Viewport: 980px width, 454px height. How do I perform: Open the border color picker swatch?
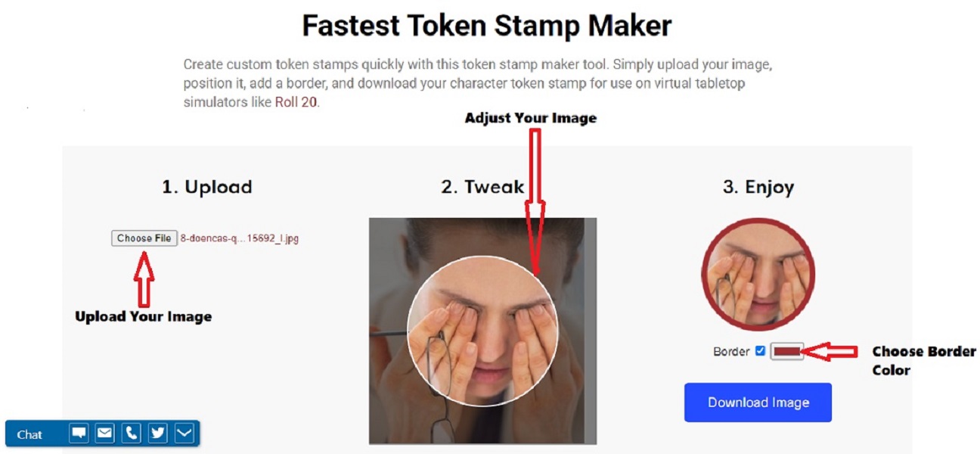[786, 352]
